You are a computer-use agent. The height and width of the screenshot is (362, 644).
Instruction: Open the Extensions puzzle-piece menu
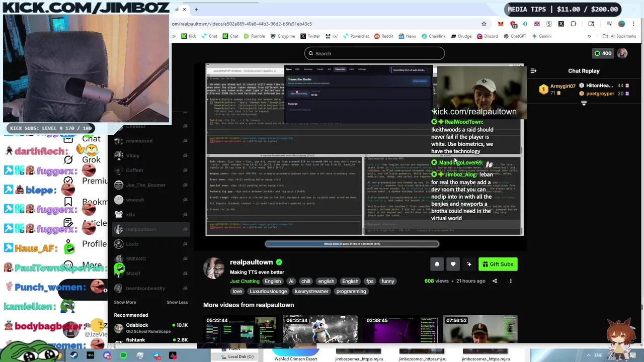tap(574, 24)
